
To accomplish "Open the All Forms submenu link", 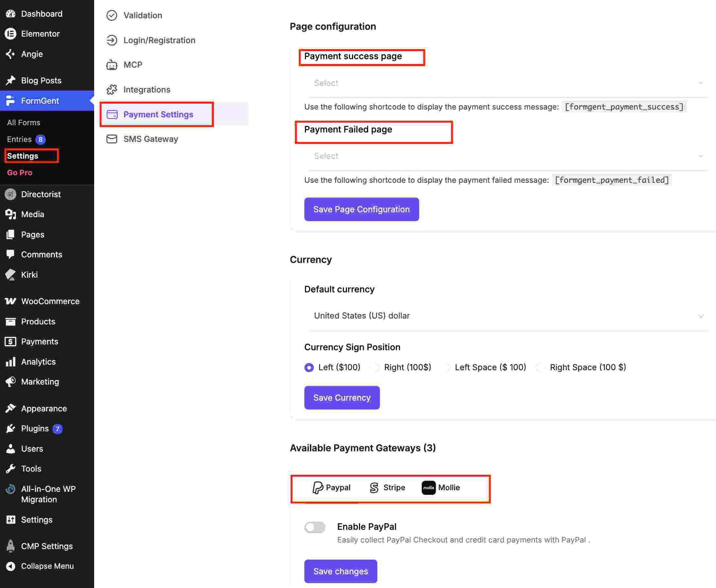I will (24, 123).
